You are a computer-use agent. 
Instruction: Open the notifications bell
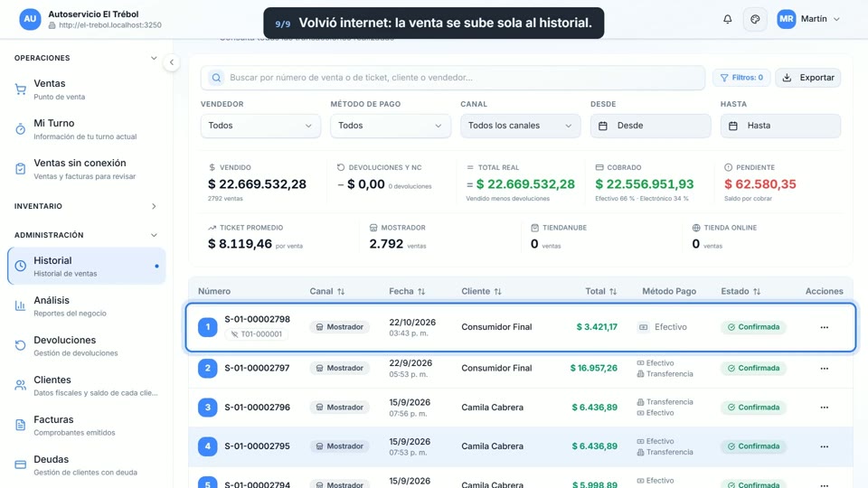[x=727, y=19]
